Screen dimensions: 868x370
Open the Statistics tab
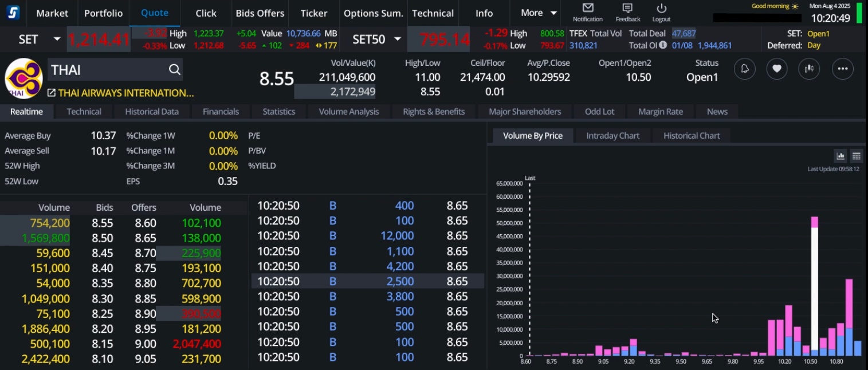click(279, 112)
